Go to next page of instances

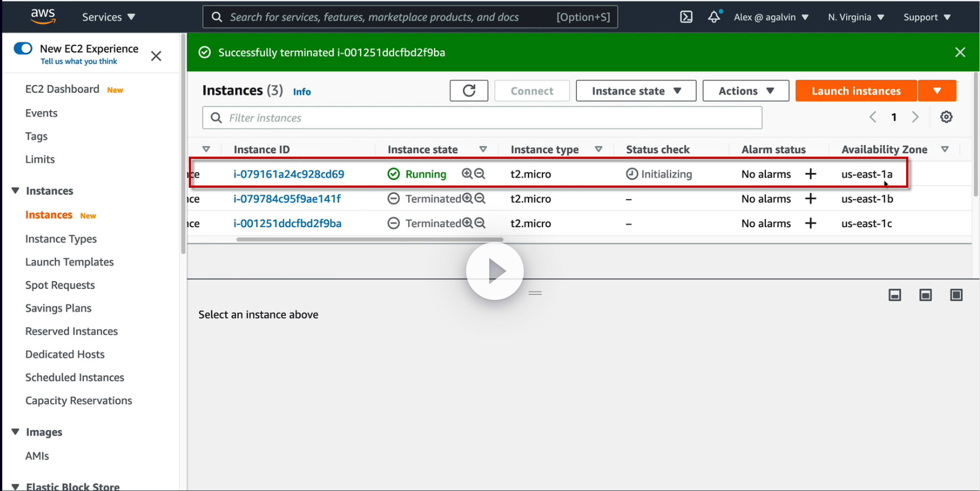pos(915,117)
